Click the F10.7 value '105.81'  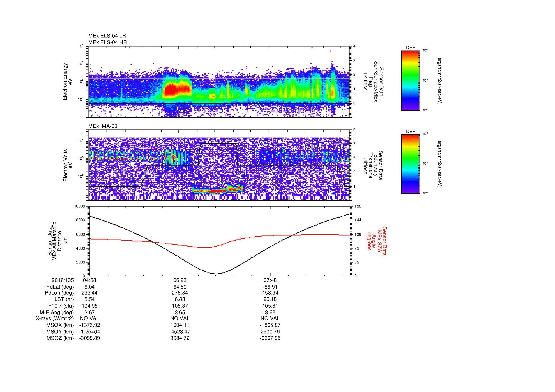coord(270,306)
